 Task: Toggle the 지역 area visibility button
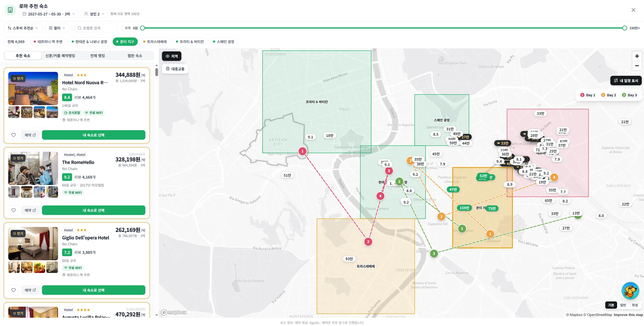click(x=172, y=56)
